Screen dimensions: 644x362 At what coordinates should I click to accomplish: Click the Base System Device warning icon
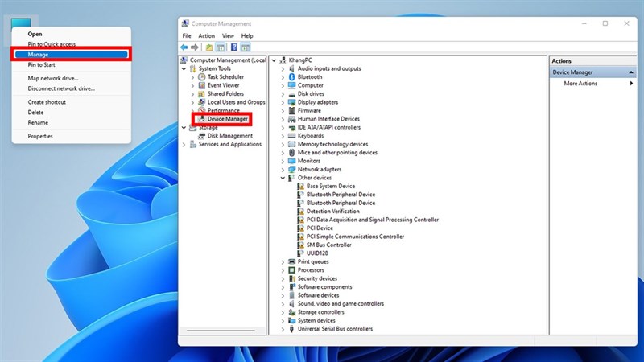300,186
